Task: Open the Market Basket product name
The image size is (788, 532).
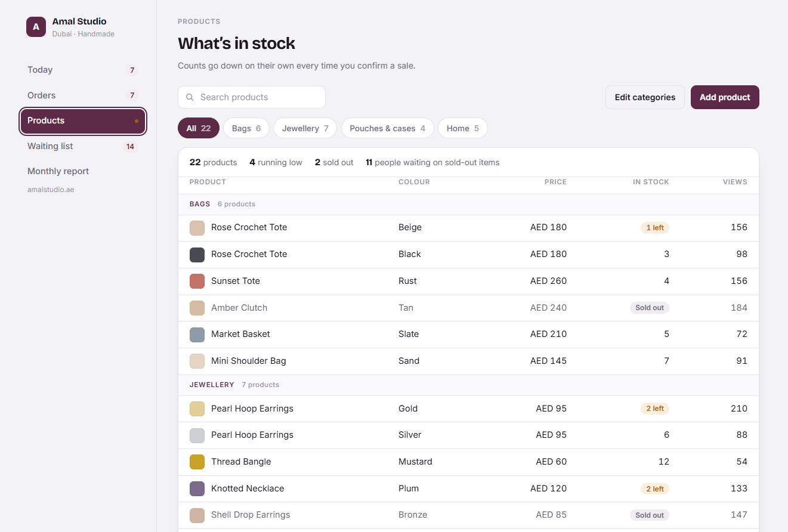Action: tap(240, 334)
